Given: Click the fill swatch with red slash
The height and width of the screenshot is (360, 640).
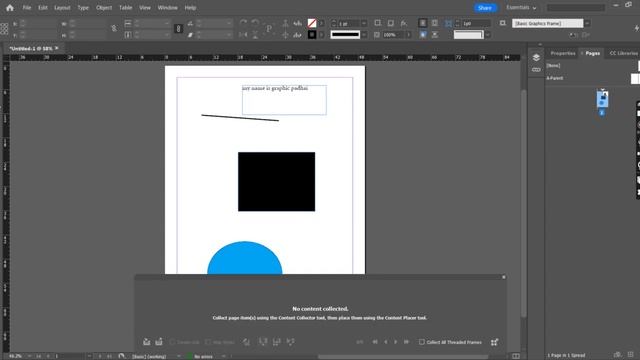Looking at the screenshot, I should [312, 23].
